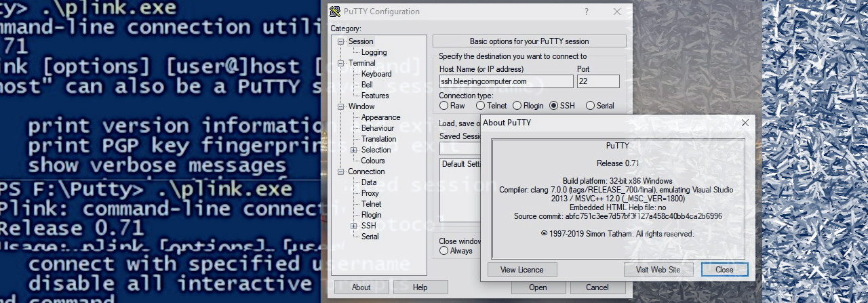Open the Bell category
The image size is (868, 303).
coord(367,85)
